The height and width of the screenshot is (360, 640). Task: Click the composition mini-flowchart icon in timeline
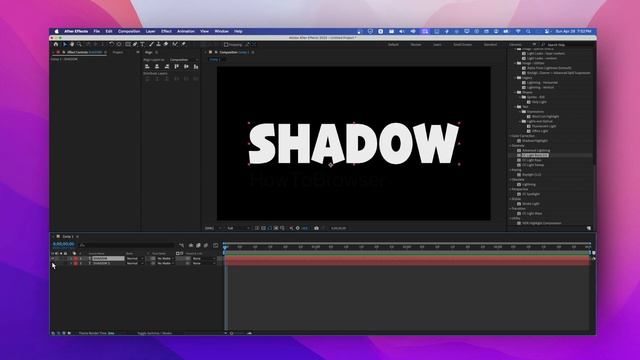click(181, 245)
